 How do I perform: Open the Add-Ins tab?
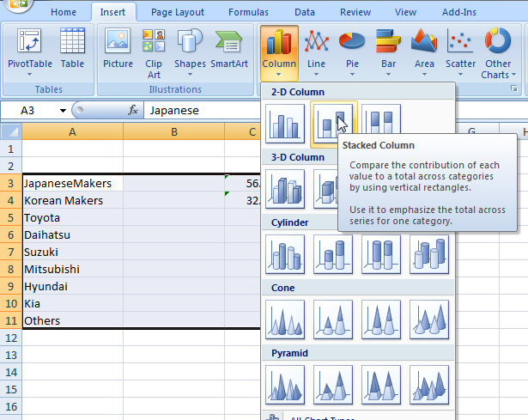(459, 12)
